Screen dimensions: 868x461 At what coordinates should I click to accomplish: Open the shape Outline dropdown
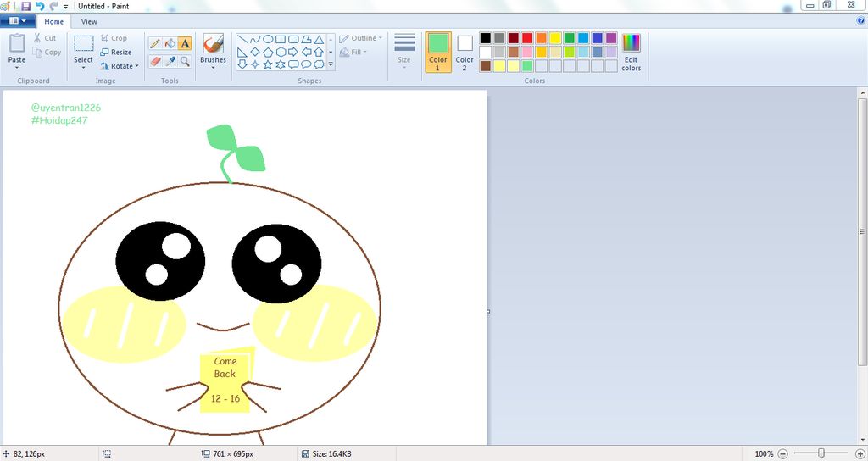coord(360,38)
